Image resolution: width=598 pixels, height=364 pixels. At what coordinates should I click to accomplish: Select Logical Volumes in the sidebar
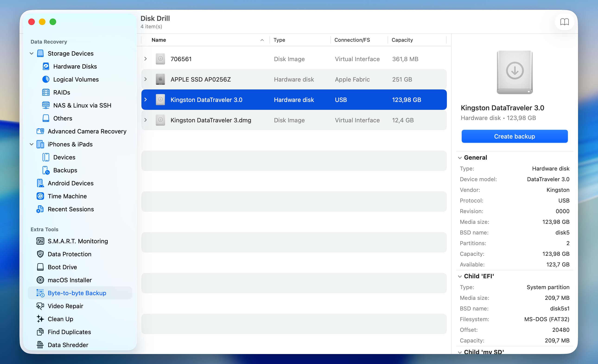76,79
